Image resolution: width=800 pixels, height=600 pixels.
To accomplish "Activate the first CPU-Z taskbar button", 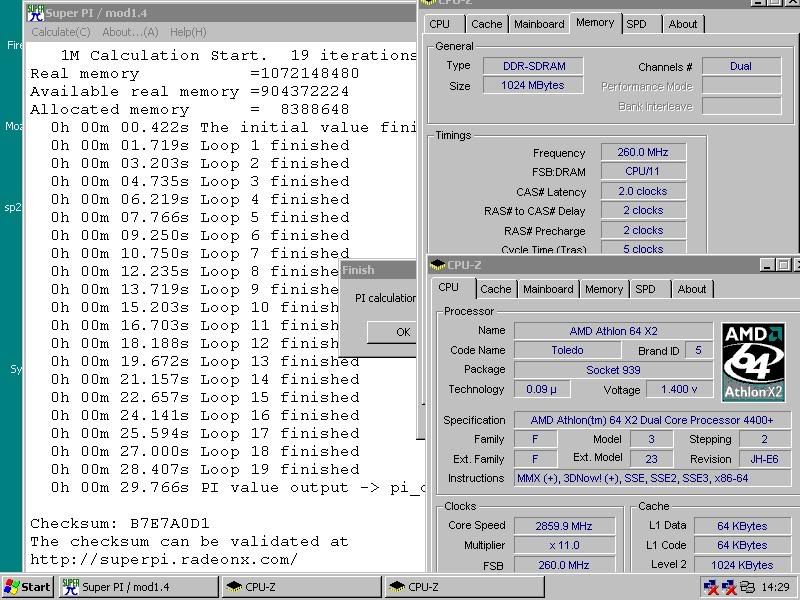I will [x=302, y=587].
